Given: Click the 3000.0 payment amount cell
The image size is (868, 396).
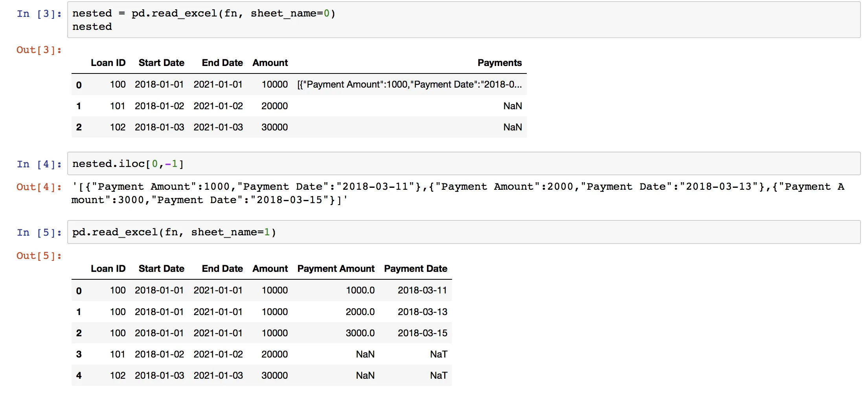Looking at the screenshot, I should coord(360,333).
